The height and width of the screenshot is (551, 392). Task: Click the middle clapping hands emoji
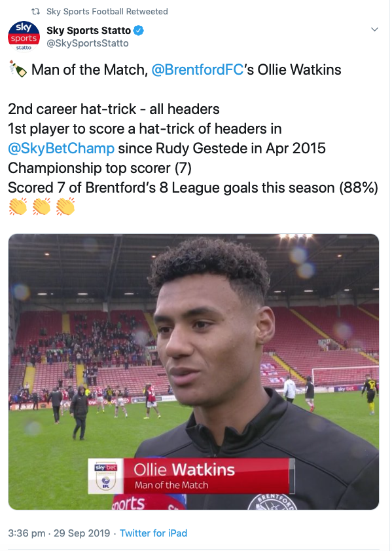(41, 206)
